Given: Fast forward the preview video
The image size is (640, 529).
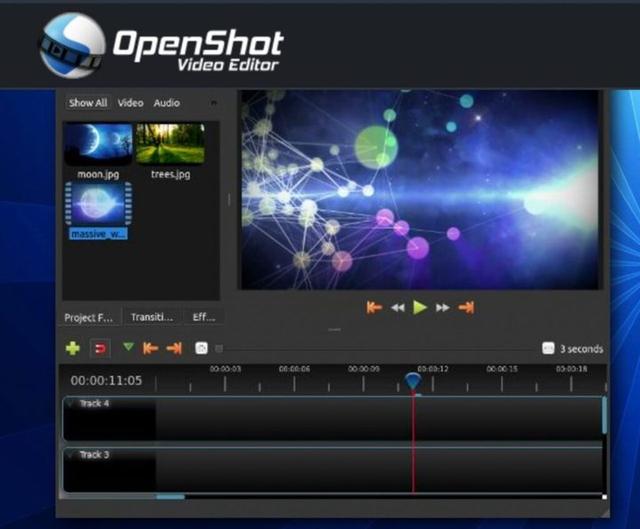Looking at the screenshot, I should pos(443,308).
